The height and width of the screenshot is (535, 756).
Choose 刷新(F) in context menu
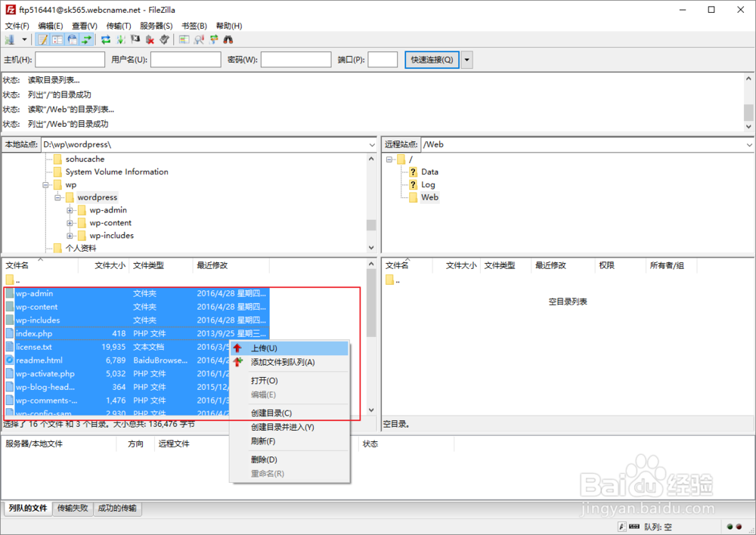tap(290, 441)
